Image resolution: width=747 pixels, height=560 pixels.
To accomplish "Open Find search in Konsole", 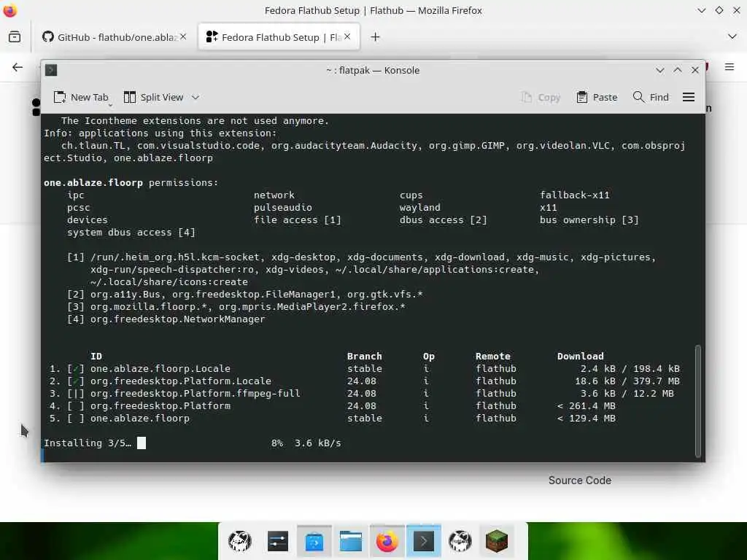I will (651, 97).
